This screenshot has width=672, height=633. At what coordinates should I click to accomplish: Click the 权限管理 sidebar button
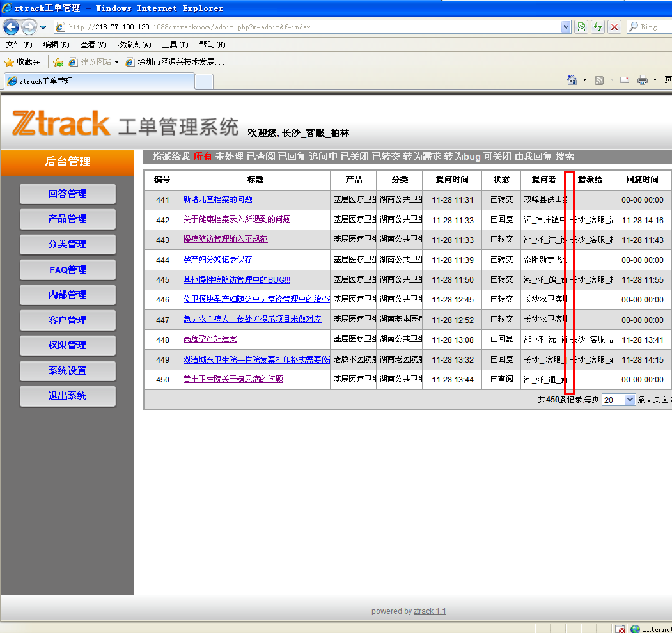(68, 345)
